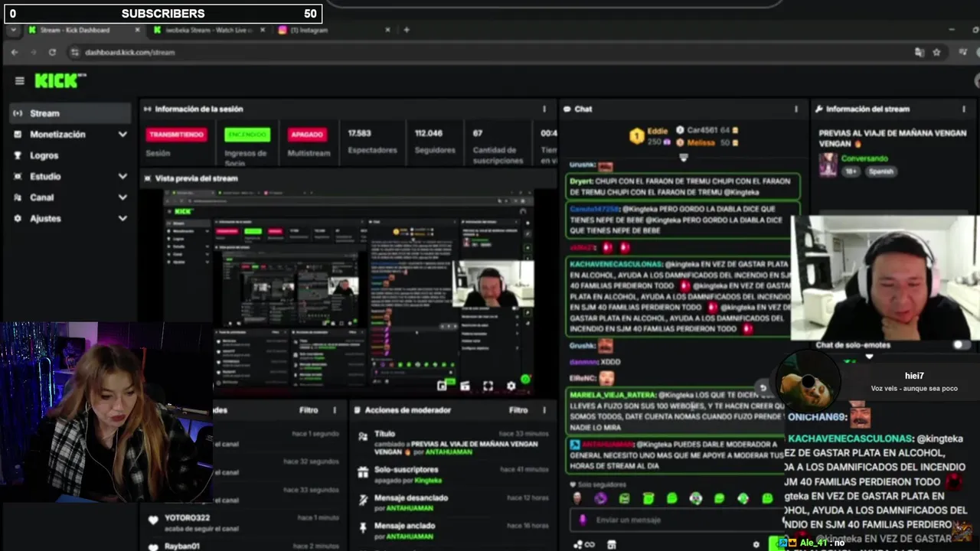Click the 112.046 Seguidores value
The height and width of the screenshot is (551, 980).
coord(429,133)
